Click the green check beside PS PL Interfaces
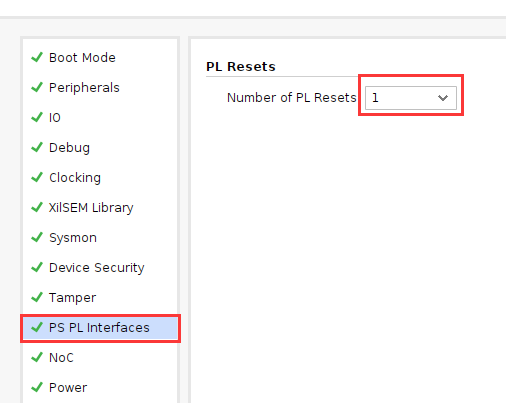The image size is (506, 403). [37, 327]
